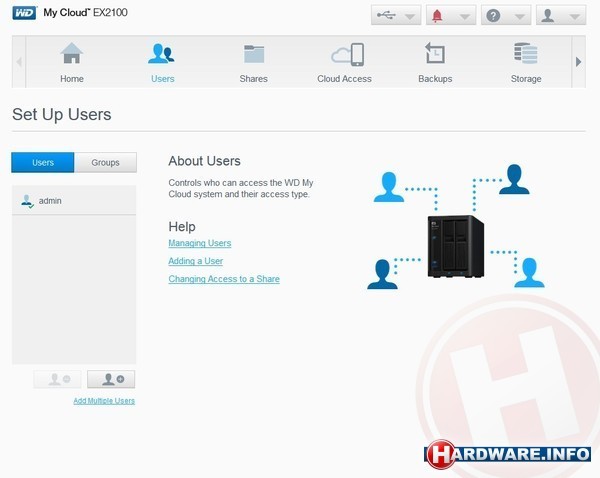Switch to the Users tab
Image resolution: width=600 pixels, height=478 pixels.
(x=43, y=163)
